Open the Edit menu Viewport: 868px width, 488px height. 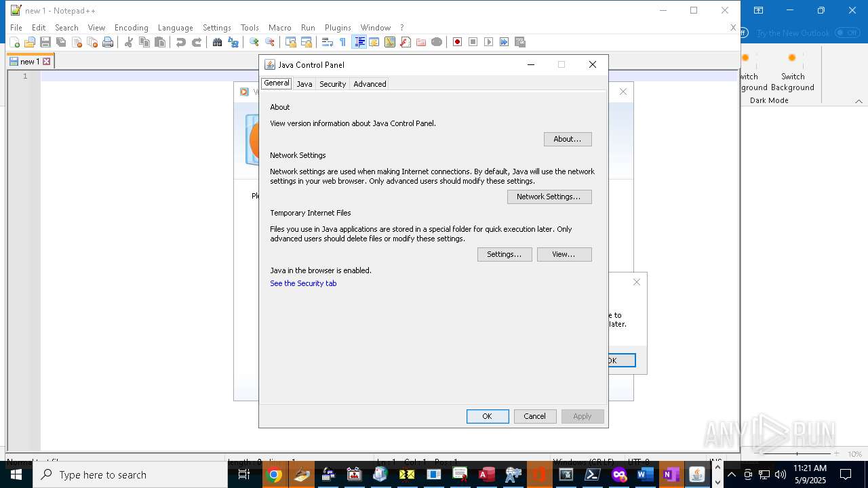point(39,28)
